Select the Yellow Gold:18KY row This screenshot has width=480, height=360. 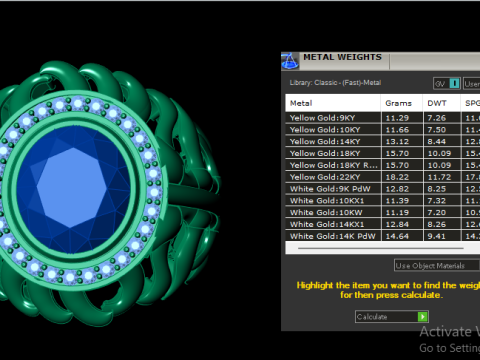[383, 153]
